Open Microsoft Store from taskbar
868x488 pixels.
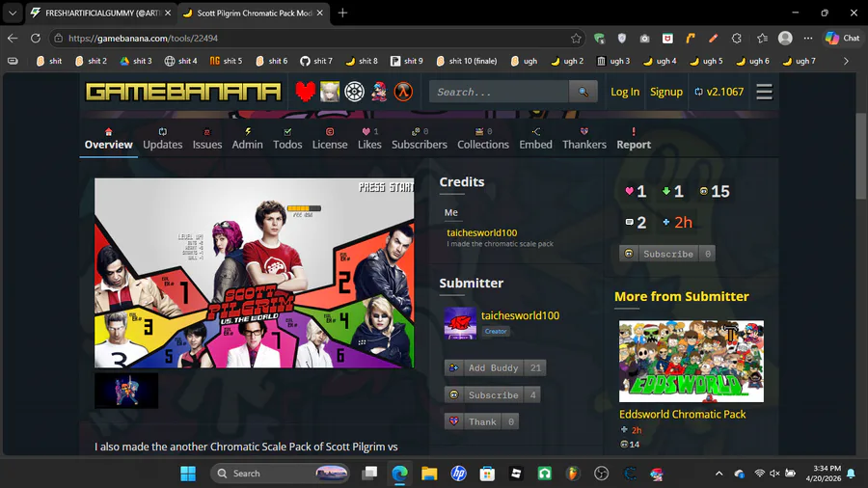(x=487, y=474)
